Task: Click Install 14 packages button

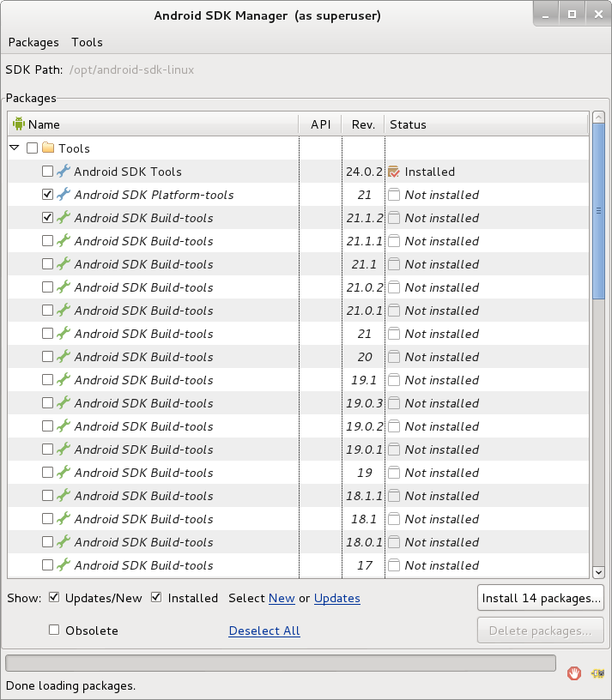Action: point(541,598)
